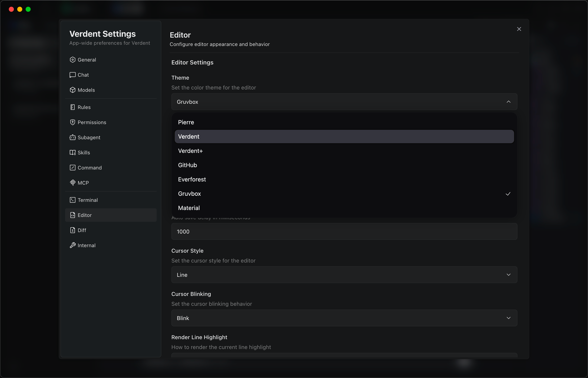Screen dimensions: 588x378
Task: Collapse the Gruvbox theme dropdown
Action: (508, 102)
